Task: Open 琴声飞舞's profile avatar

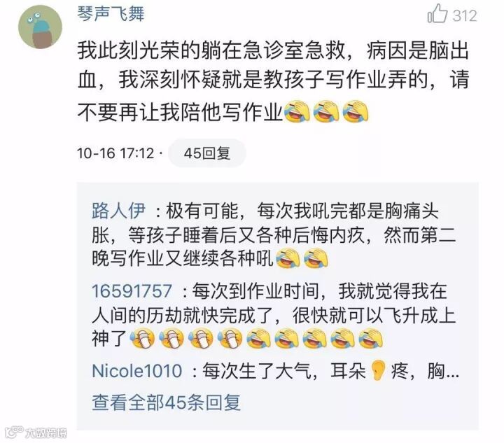Action: 40,27
